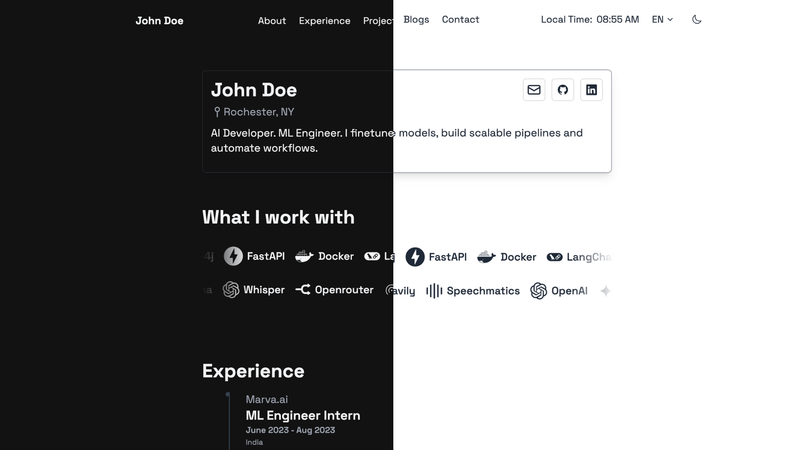Click the light-themed Docker whale icon
800x450 pixels.
tap(486, 257)
